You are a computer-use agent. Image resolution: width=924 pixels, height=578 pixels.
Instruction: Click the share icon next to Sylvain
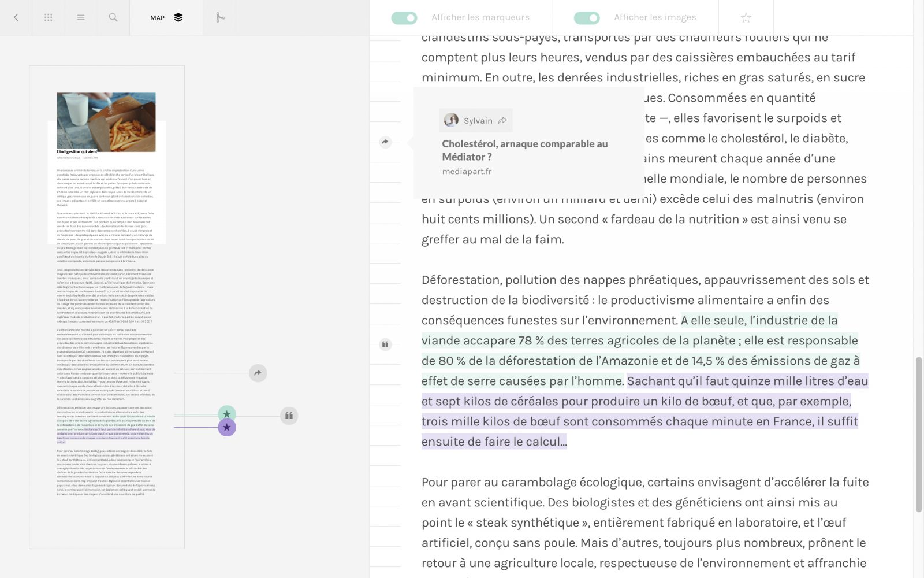coord(502,121)
